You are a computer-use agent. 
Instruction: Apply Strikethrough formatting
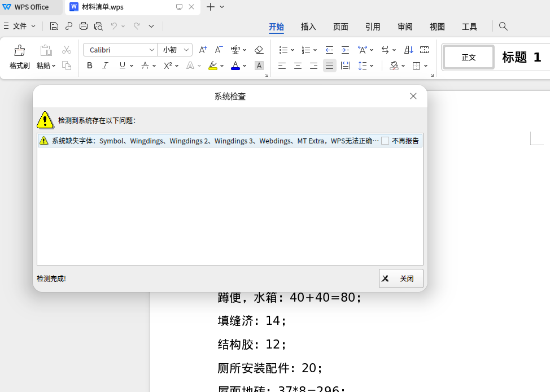click(145, 66)
